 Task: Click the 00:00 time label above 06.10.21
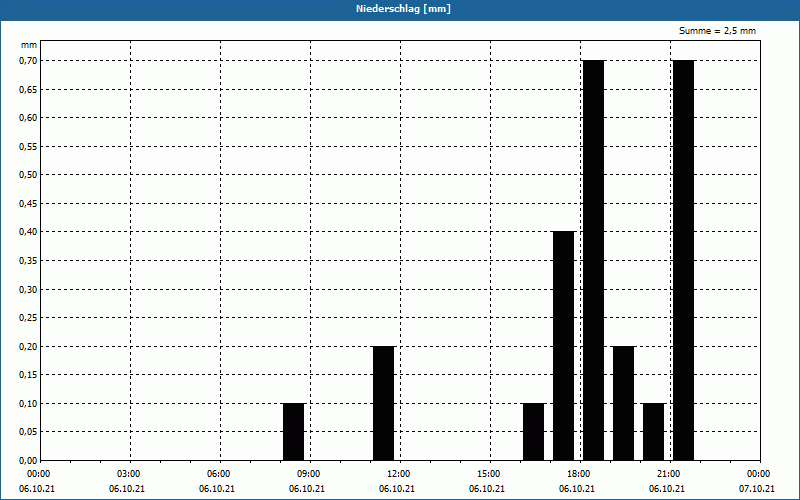[x=38, y=474]
